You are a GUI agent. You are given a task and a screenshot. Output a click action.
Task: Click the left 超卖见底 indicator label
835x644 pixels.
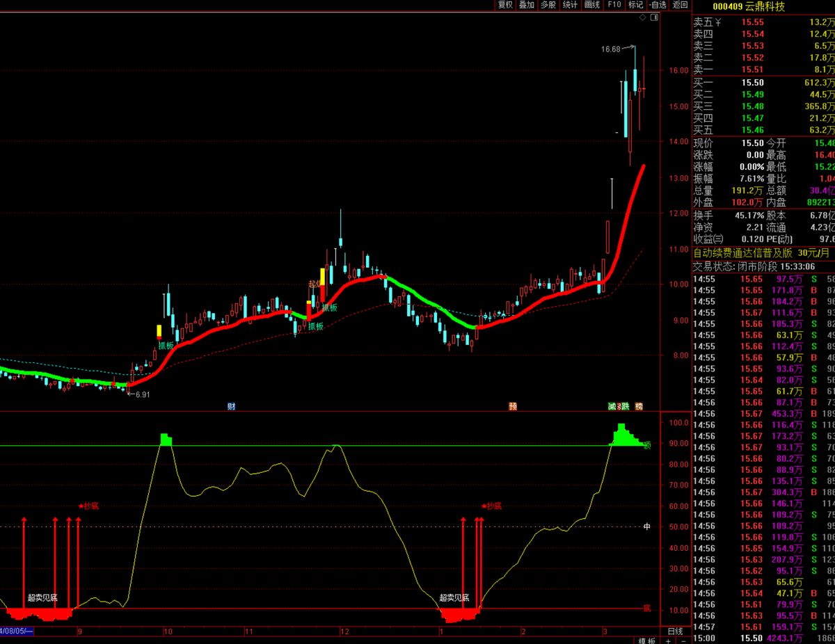pyautogui.click(x=42, y=598)
